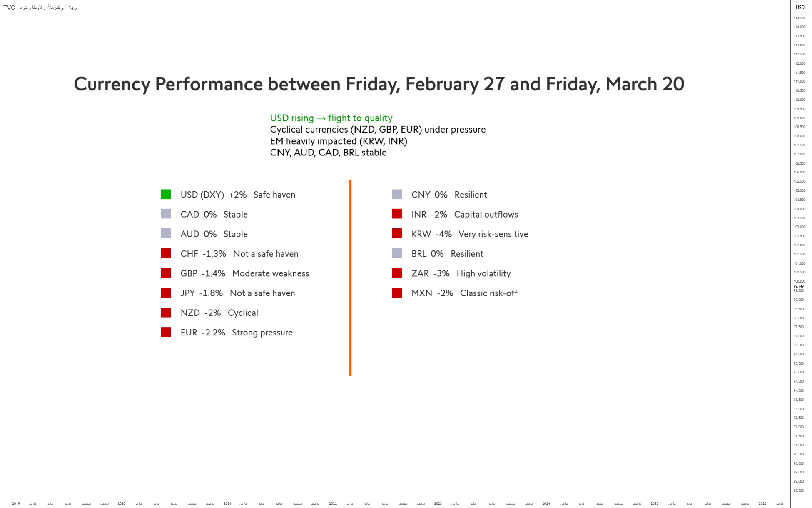The image size is (812, 508).
Task: Select the 'EUR -2.2% Strong pressure' text
Action: [236, 333]
